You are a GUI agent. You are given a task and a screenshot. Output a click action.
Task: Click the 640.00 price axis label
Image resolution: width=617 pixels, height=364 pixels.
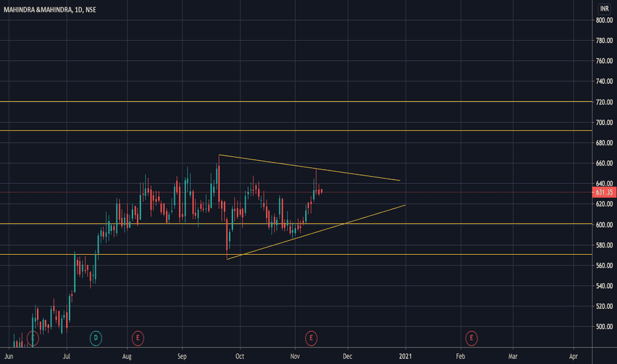tap(604, 183)
